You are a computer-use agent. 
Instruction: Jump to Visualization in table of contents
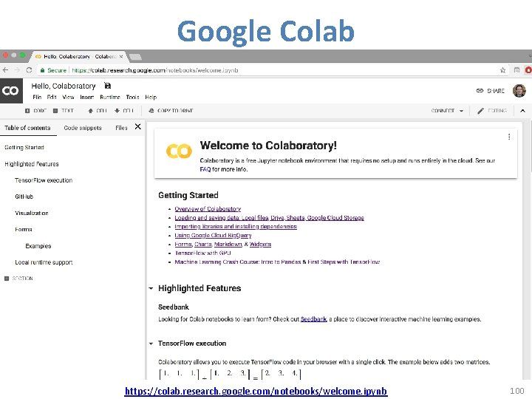click(32, 213)
